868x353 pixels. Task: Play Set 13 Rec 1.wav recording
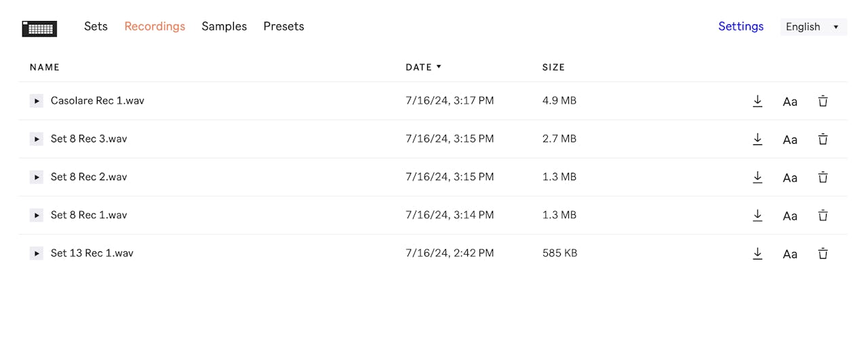(x=37, y=253)
